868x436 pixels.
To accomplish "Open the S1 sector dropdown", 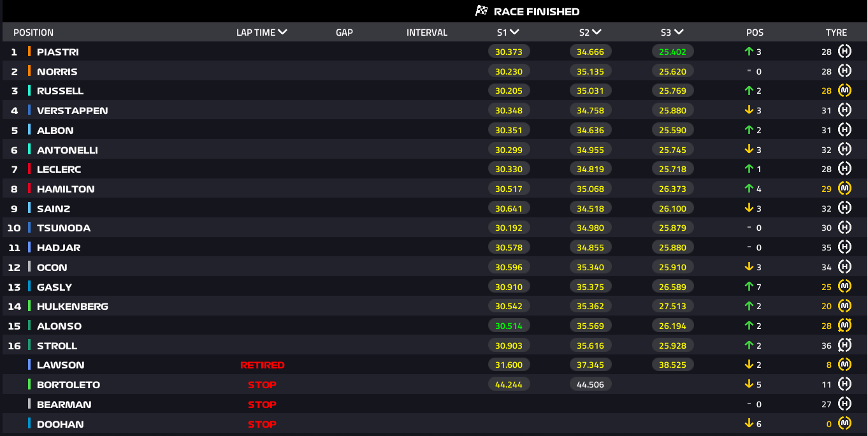I will (x=514, y=32).
